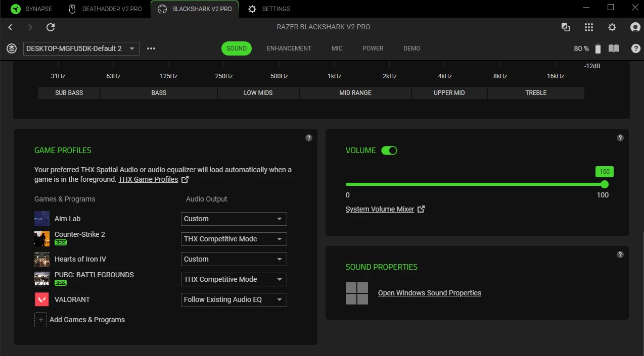Open the PUBG: BATTLEGROUNDS audio output dropdown
This screenshot has width=644, height=356.
coord(234,279)
